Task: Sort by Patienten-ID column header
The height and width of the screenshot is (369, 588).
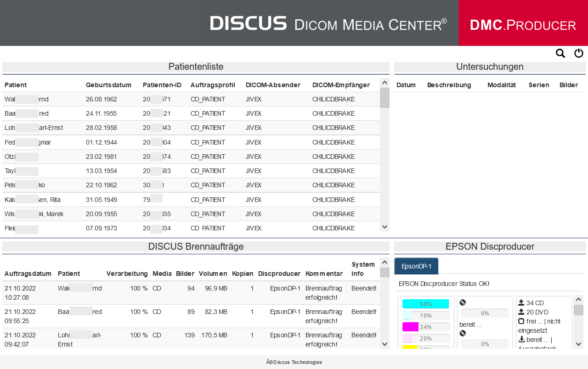Action: (x=162, y=85)
